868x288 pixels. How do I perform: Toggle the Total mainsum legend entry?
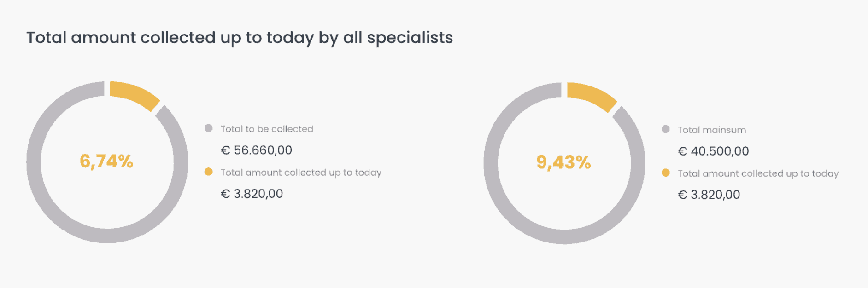(712, 130)
